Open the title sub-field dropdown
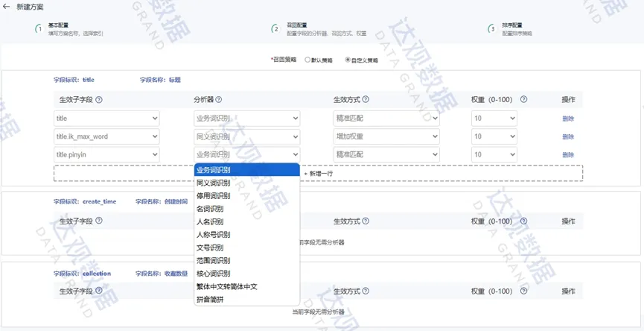This screenshot has width=644, height=331. (x=106, y=119)
